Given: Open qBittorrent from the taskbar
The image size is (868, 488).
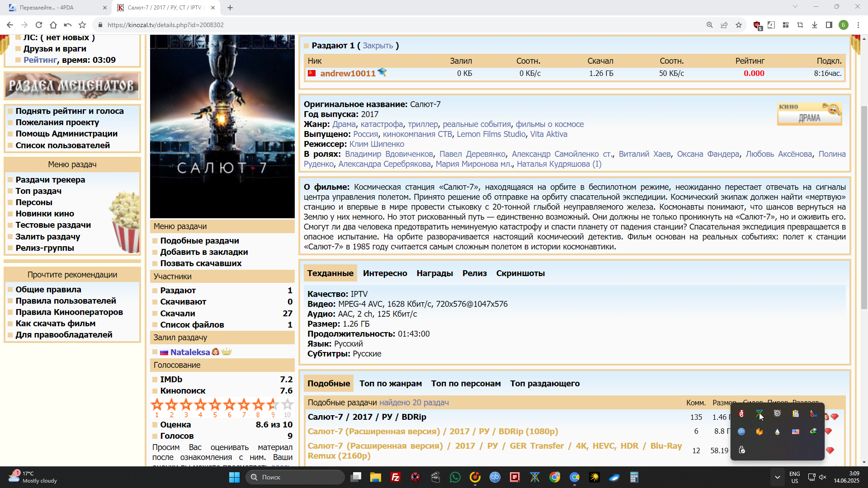Looking at the screenshot, I should click(x=495, y=477).
